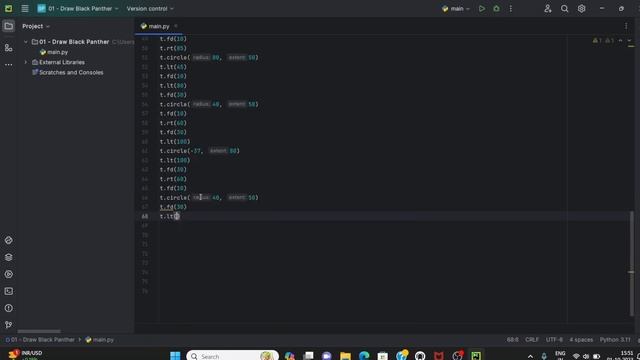This screenshot has width=640, height=360.
Task: Change 4 spaces indent setting
Action: coord(581,340)
